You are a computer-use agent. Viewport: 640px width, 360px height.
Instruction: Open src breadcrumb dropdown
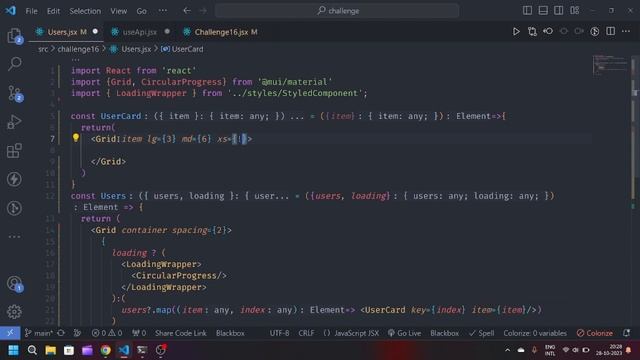click(x=43, y=49)
